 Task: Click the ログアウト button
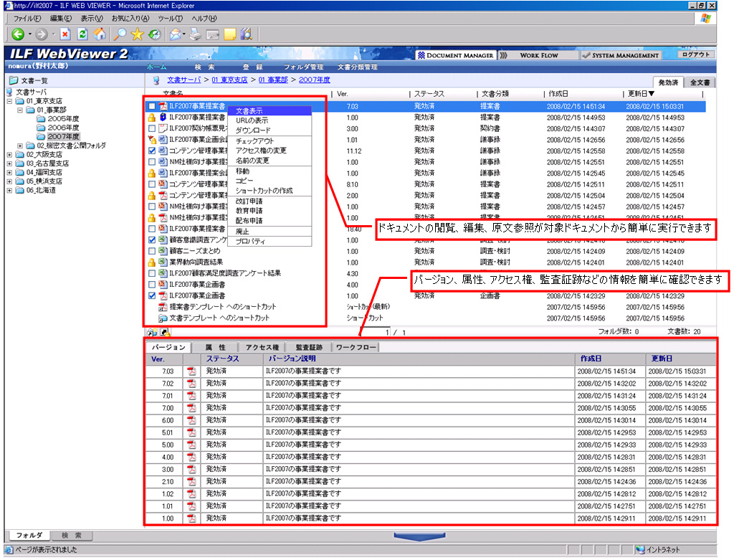coord(696,54)
